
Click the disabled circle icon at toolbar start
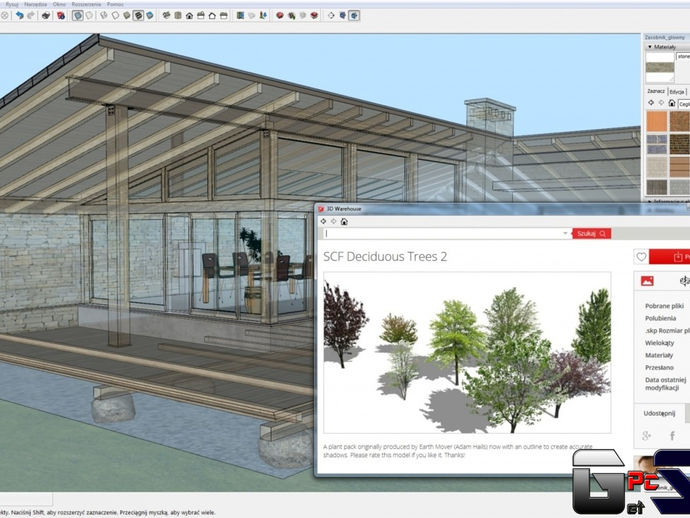point(4,15)
